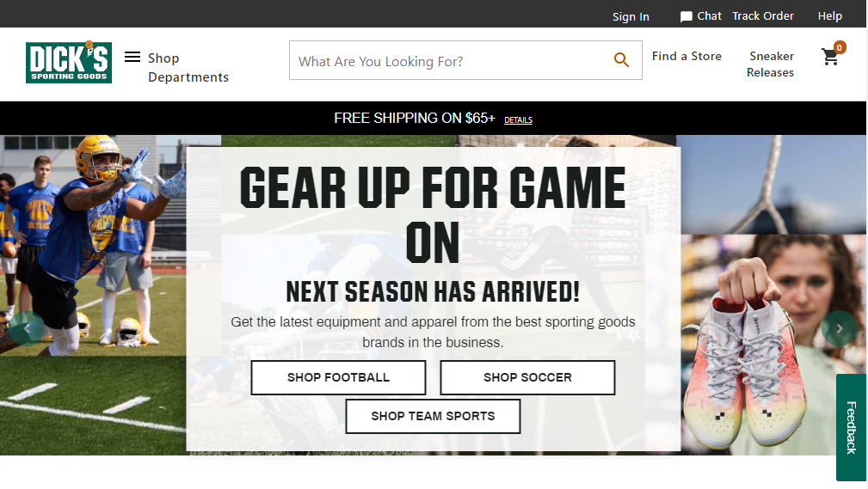Click the Shop Football button
Screen dimensions: 868x489
pos(338,377)
